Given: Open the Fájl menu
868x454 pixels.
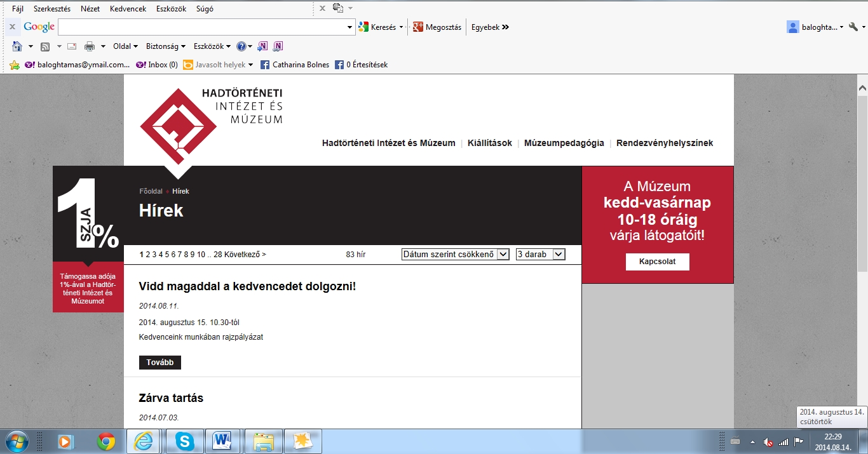Looking at the screenshot, I should point(17,9).
